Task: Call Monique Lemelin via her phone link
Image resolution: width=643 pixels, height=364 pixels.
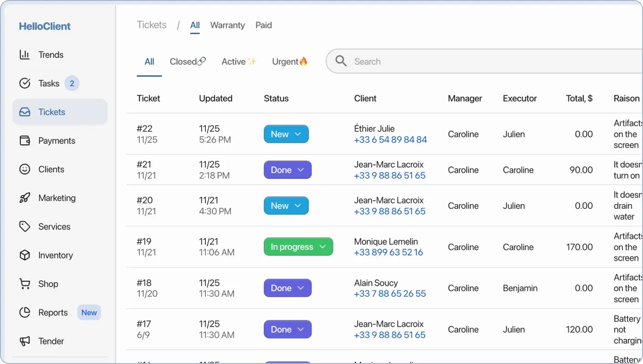Action: [388, 252]
